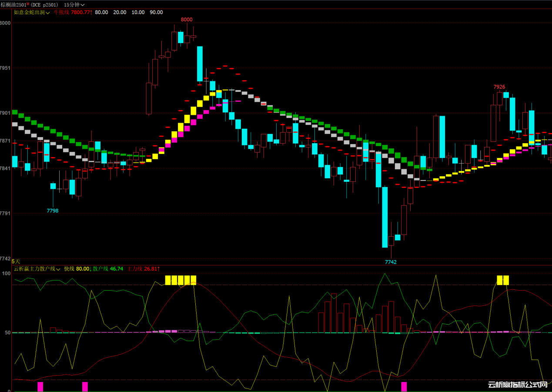
Task: Click the 7791 price axis label
Action: point(5,214)
